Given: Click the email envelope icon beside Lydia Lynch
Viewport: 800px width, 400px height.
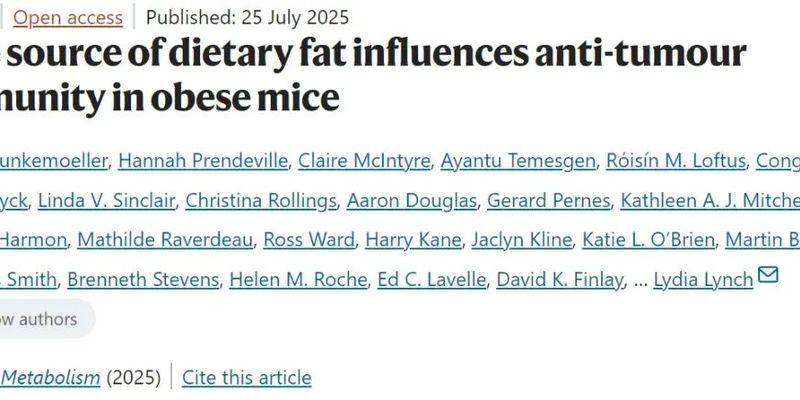Looking at the screenshot, I should pyautogui.click(x=768, y=275).
